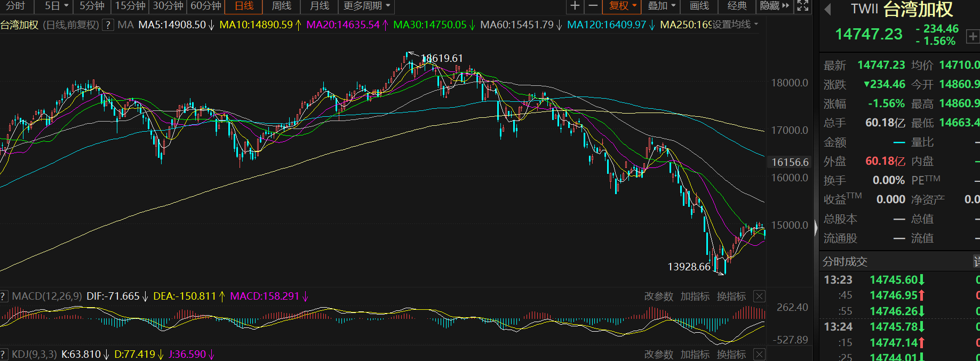Screen dimensions: 980x361
Task: Click D:77.419 value in KDJ
Action: tap(134, 354)
